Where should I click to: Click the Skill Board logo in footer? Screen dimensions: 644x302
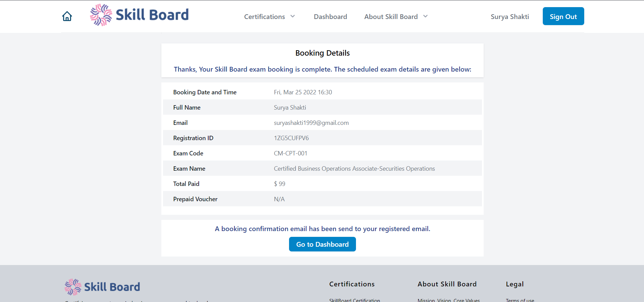[102, 287]
